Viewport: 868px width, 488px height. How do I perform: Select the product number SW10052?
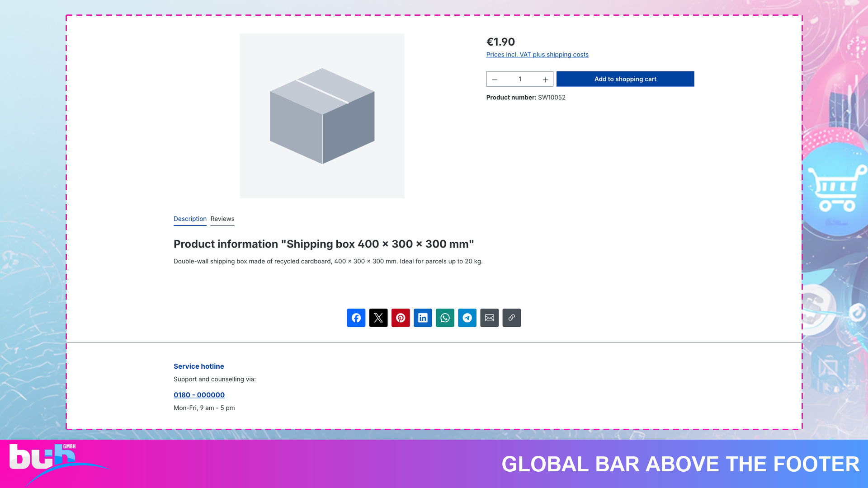[x=552, y=98]
